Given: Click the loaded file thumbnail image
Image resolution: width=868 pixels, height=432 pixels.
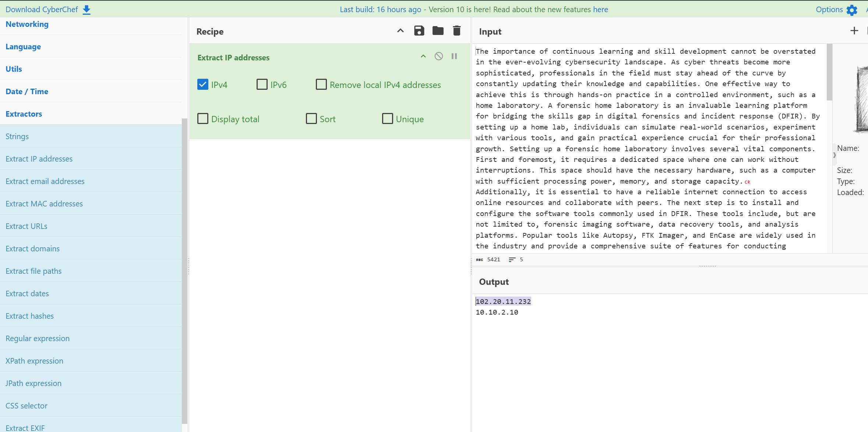Looking at the screenshot, I should pyautogui.click(x=861, y=99).
